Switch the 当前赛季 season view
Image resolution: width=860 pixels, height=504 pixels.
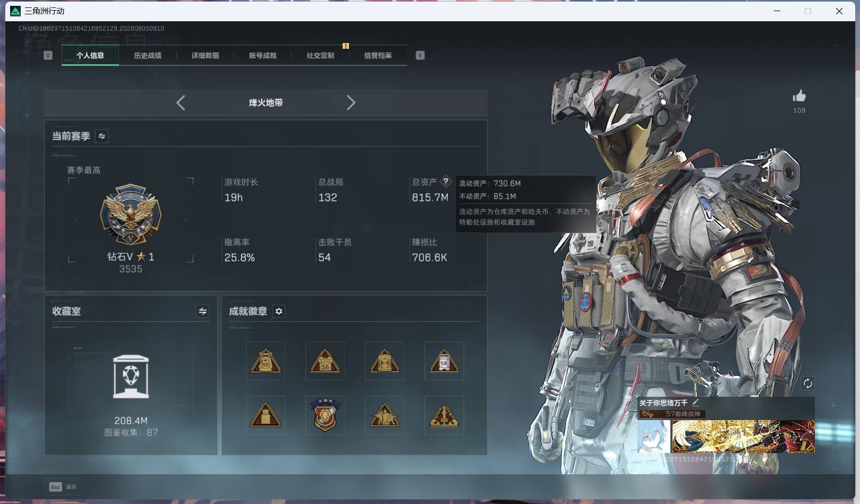[101, 136]
